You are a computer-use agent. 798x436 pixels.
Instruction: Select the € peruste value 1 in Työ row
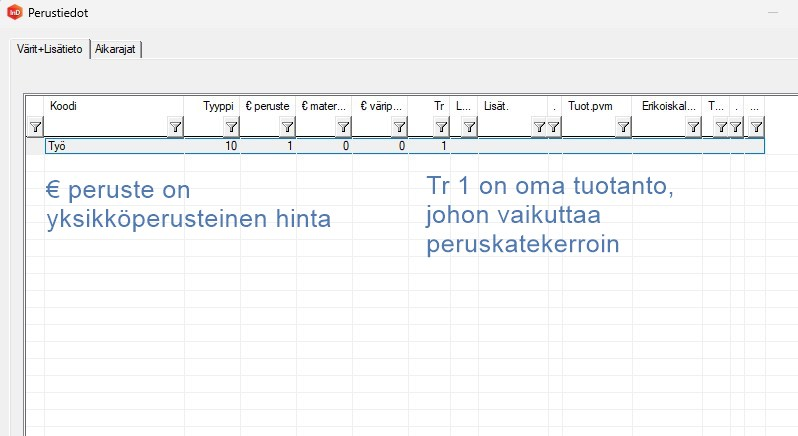(268, 146)
